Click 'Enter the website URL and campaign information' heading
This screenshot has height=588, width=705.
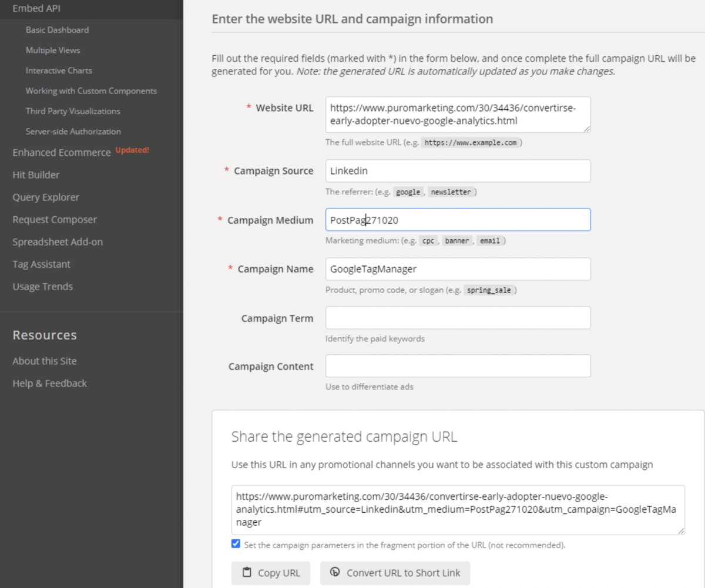click(352, 19)
